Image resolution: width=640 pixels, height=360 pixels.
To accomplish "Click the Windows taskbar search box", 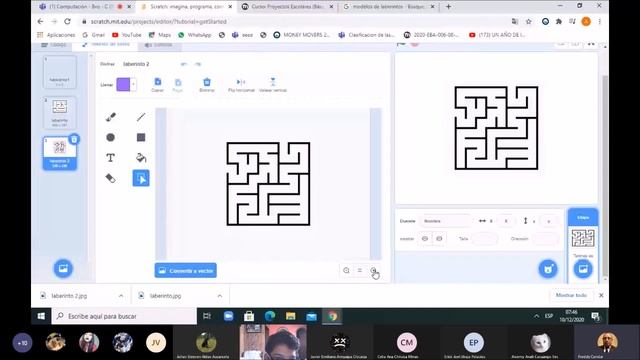I will click(124, 316).
